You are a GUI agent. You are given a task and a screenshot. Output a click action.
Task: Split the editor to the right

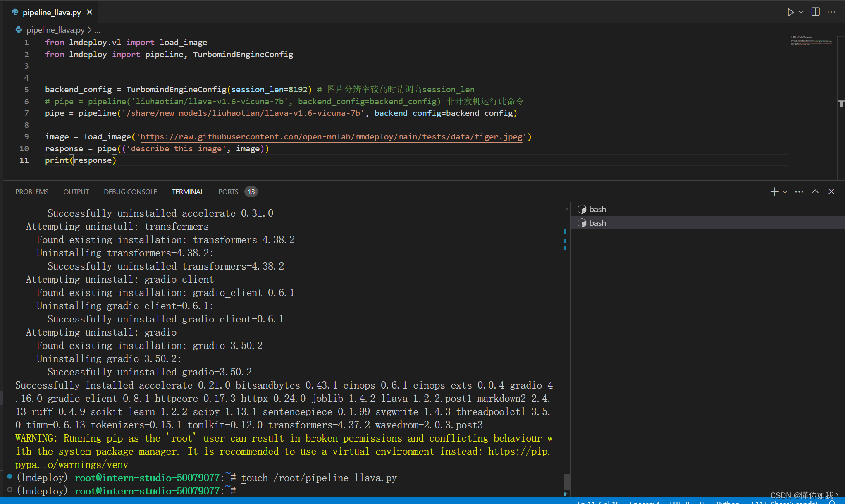click(x=816, y=12)
